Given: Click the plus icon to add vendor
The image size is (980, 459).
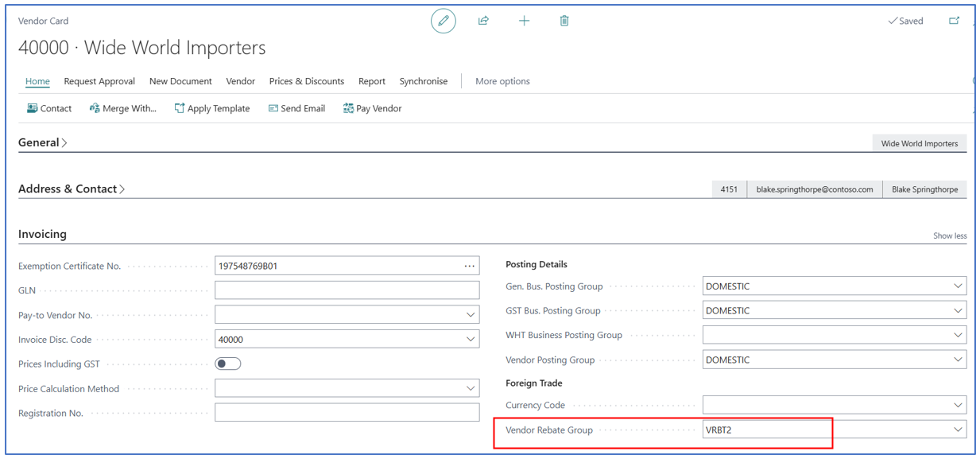Looking at the screenshot, I should click(524, 21).
